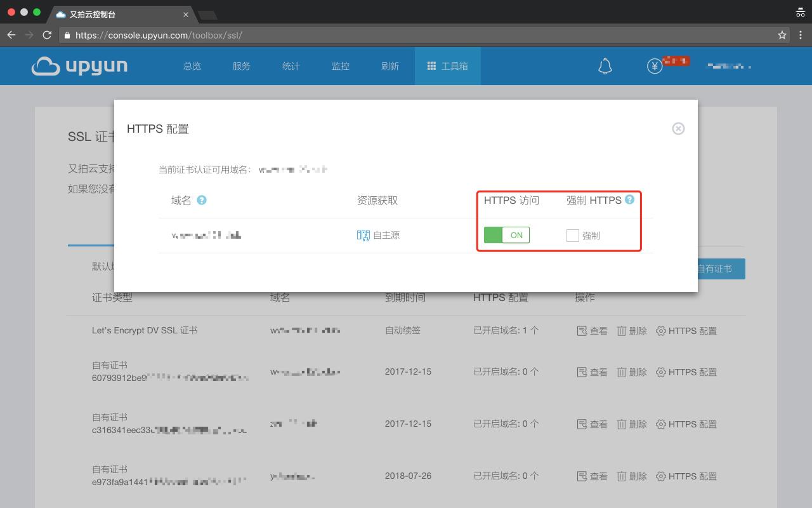Bookmark this page with star icon
The height and width of the screenshot is (508, 812).
click(782, 35)
